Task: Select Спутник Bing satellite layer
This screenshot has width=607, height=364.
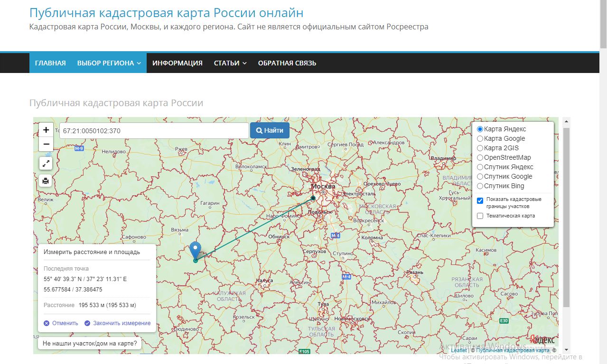Action: tap(480, 186)
